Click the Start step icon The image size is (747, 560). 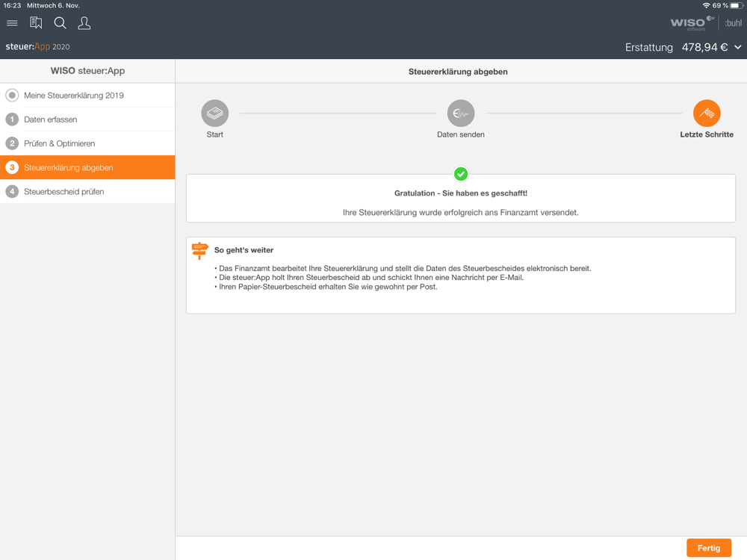(x=215, y=113)
